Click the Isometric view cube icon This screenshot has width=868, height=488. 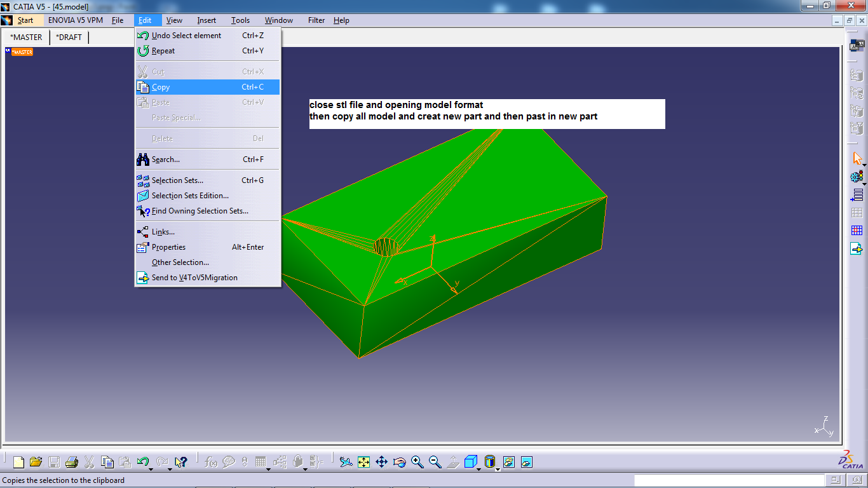click(x=470, y=462)
